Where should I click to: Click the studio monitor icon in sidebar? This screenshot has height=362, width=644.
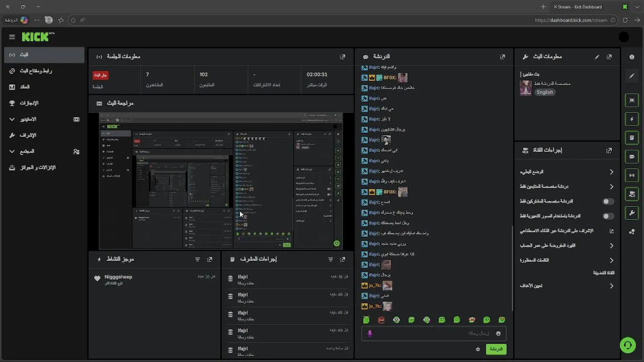76,119
